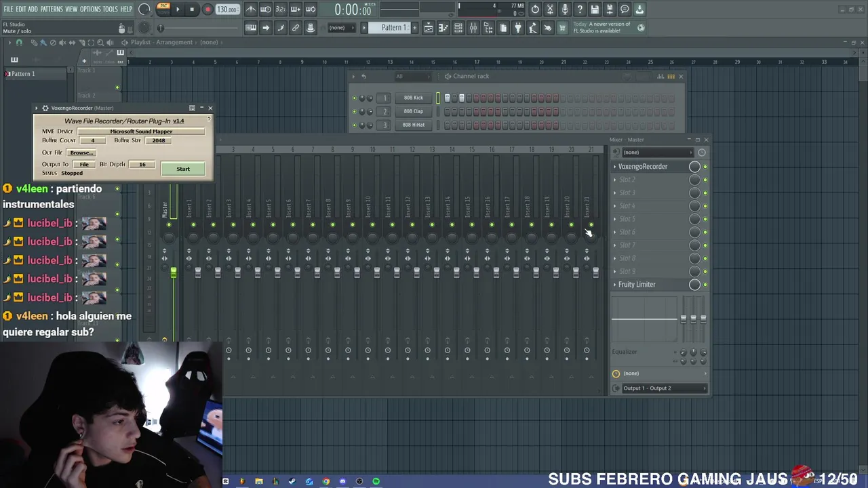Viewport: 868px width, 488px height.
Task: Open File Explorer folder in taskbar
Action: 259,481
